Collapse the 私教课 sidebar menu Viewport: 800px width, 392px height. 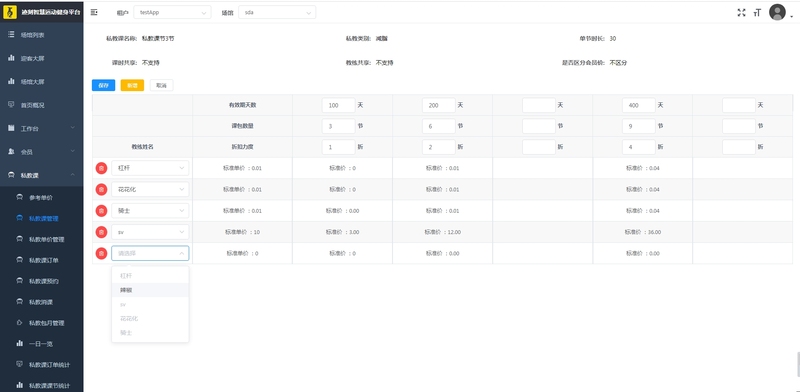pos(41,175)
